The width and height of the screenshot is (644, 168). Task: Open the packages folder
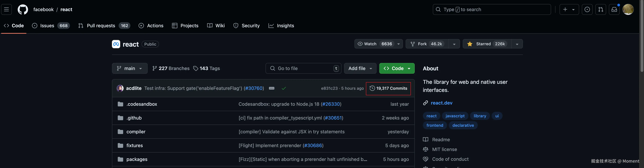click(137, 159)
